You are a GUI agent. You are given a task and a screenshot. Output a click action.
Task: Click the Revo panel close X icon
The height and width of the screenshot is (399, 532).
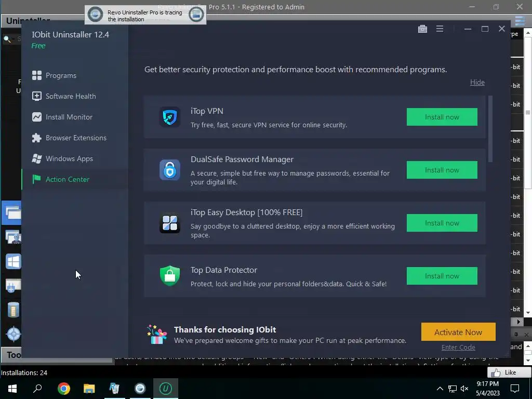coord(527,335)
